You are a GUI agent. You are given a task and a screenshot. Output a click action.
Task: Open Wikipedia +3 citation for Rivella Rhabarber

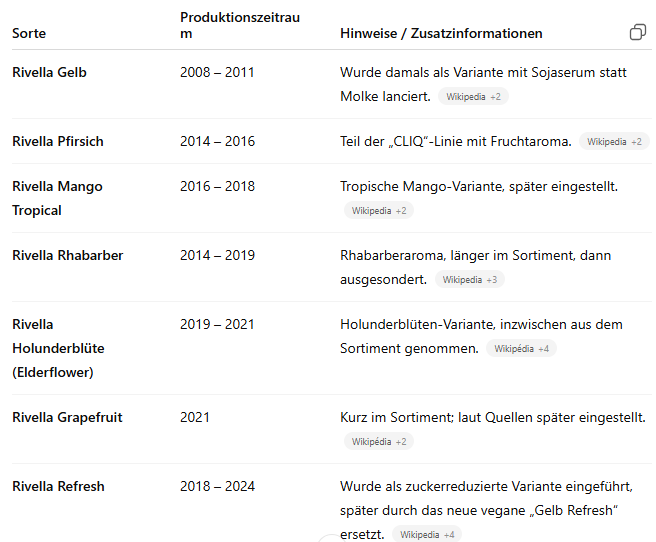click(470, 280)
